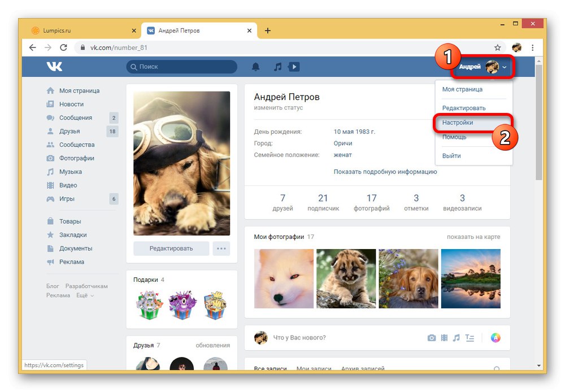
Task: Expand the Андрей account dropdown arrow
Action: [x=505, y=67]
